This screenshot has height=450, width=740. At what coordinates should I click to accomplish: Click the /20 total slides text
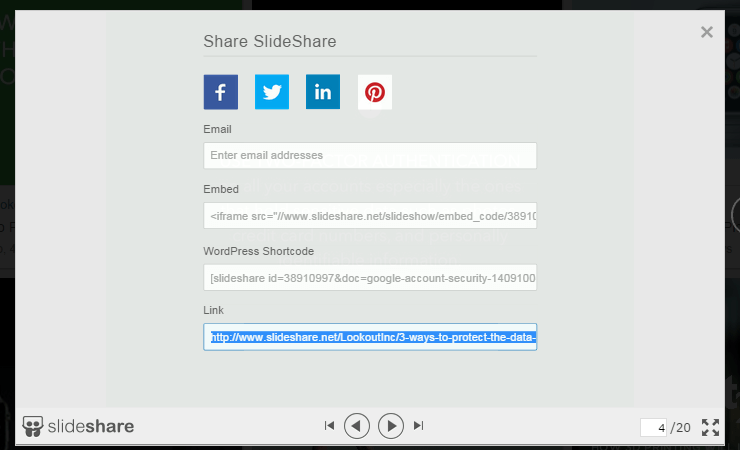pos(681,428)
